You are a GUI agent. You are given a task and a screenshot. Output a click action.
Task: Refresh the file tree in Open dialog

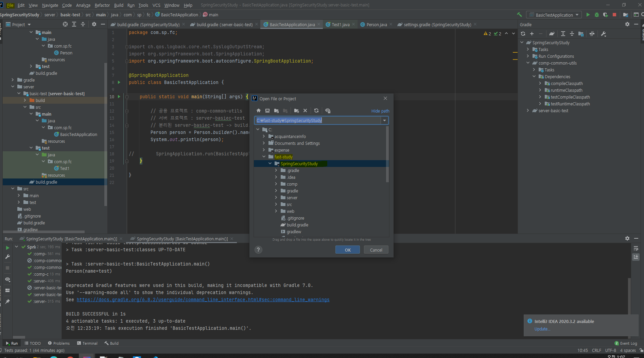pyautogui.click(x=316, y=111)
